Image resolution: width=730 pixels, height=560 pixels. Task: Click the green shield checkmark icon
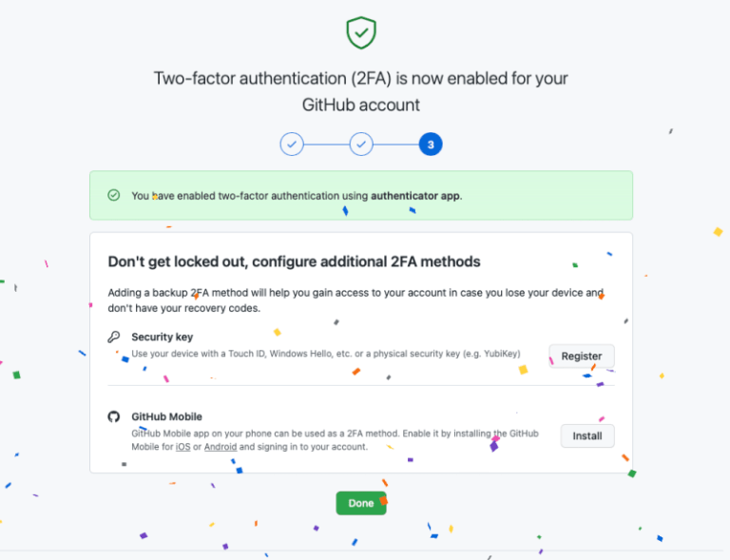click(361, 33)
